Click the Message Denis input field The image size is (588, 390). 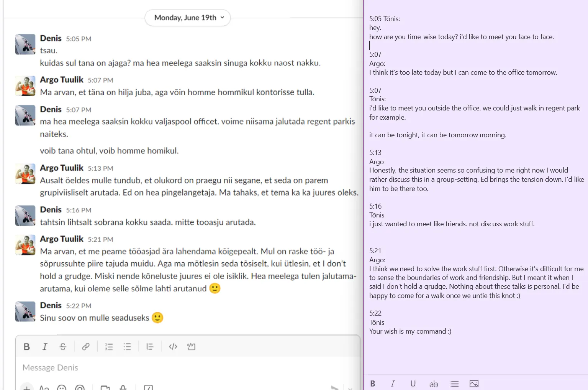point(188,368)
